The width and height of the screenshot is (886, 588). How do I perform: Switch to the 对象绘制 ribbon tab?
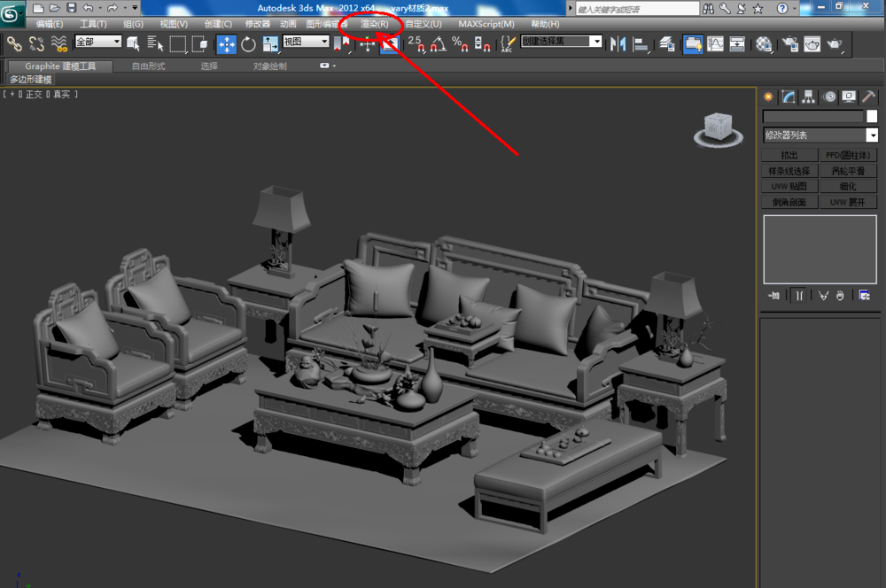269,66
